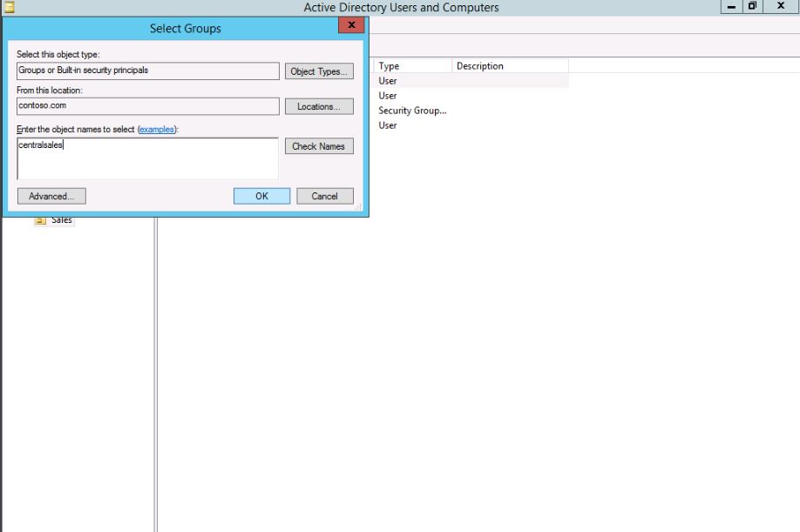The width and height of the screenshot is (800, 532).
Task: Confirm group selection with OK
Action: tap(261, 196)
